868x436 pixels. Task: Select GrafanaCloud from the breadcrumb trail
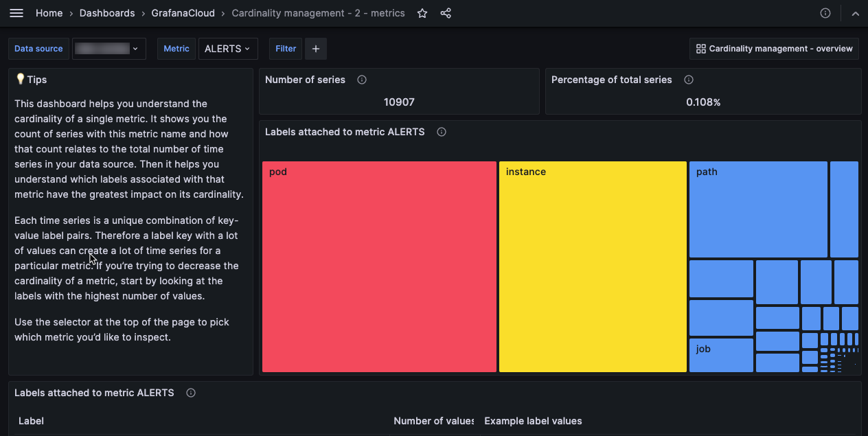point(183,12)
